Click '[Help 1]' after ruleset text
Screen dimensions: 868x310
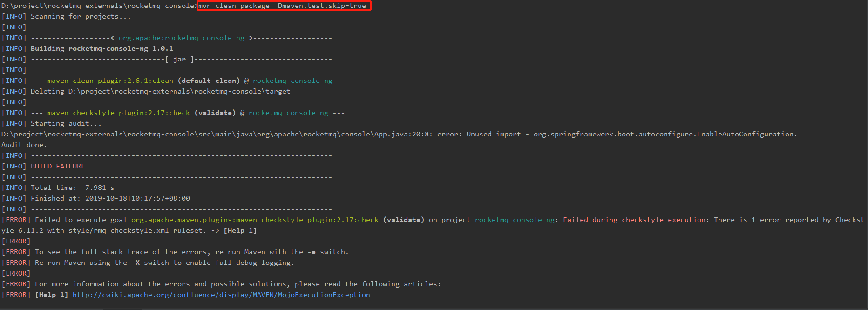[240, 230]
